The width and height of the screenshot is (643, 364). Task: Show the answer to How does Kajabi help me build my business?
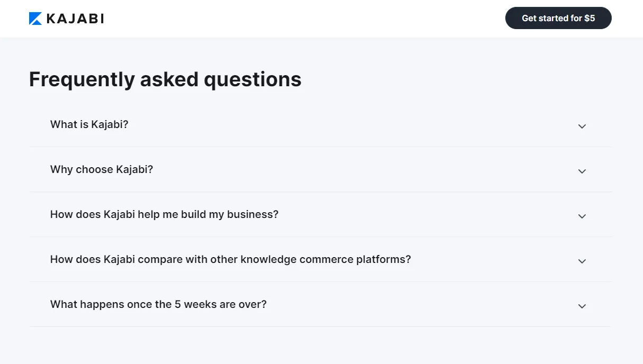[164, 214]
